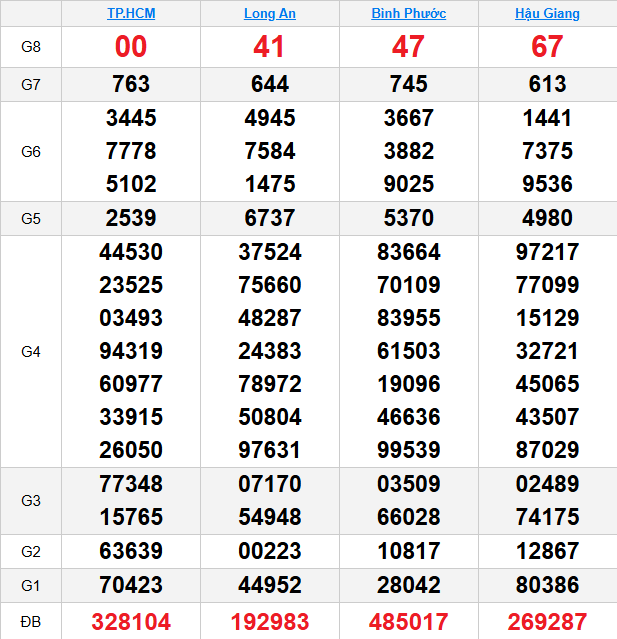Click the red G8 number 41

(x=269, y=46)
